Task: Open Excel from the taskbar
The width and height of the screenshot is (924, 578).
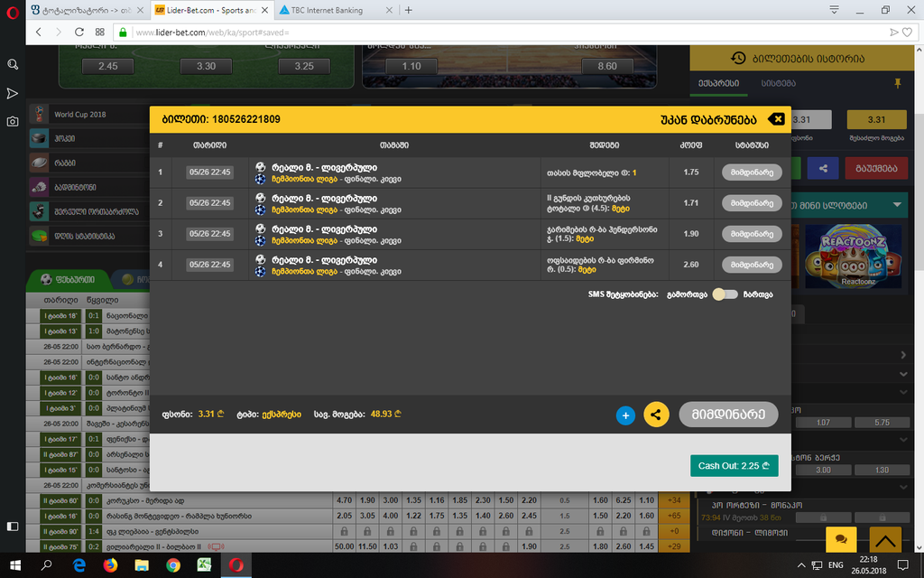Action: click(x=205, y=565)
